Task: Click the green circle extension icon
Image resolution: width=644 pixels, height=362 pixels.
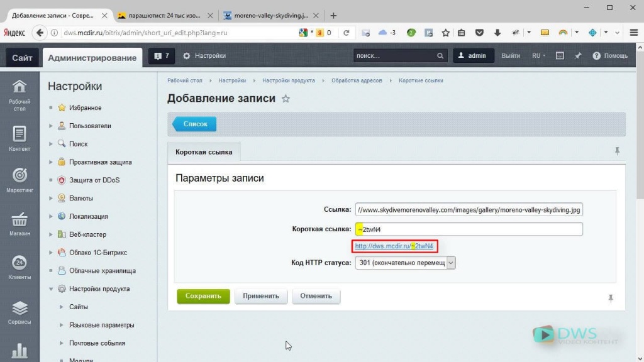Action: pyautogui.click(x=411, y=33)
